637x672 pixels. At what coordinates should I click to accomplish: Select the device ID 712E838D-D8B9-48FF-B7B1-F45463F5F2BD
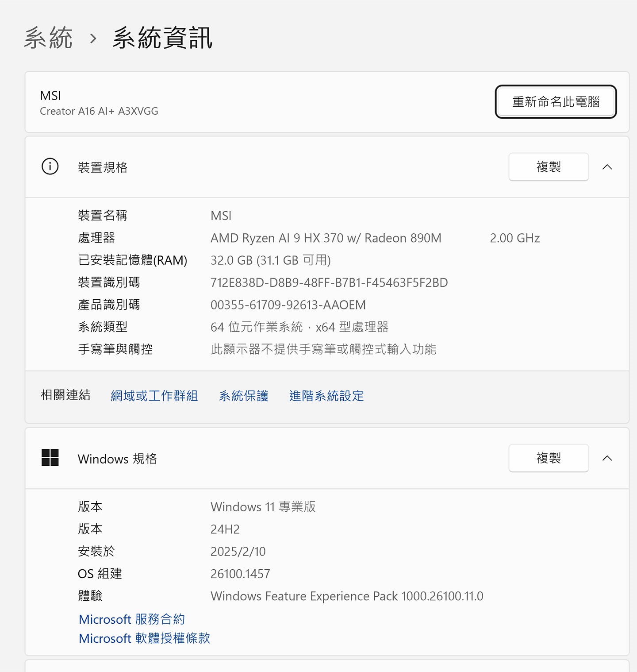pyautogui.click(x=329, y=282)
